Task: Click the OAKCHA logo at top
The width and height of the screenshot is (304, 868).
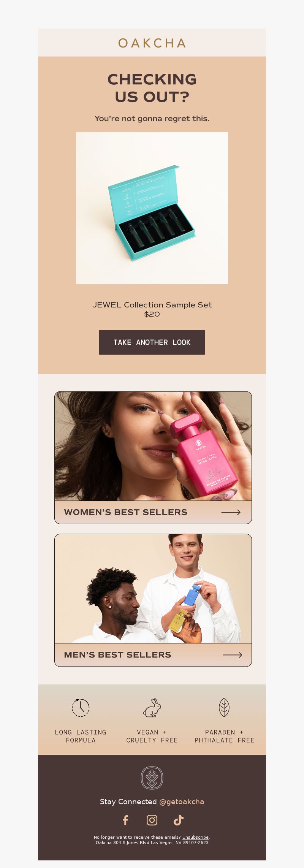Action: pos(152,43)
